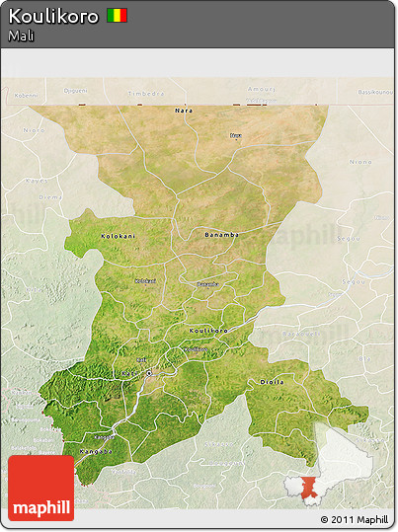Click the small Kangaba town marker label
Viewport: 398px width, 532px height.
[104, 437]
